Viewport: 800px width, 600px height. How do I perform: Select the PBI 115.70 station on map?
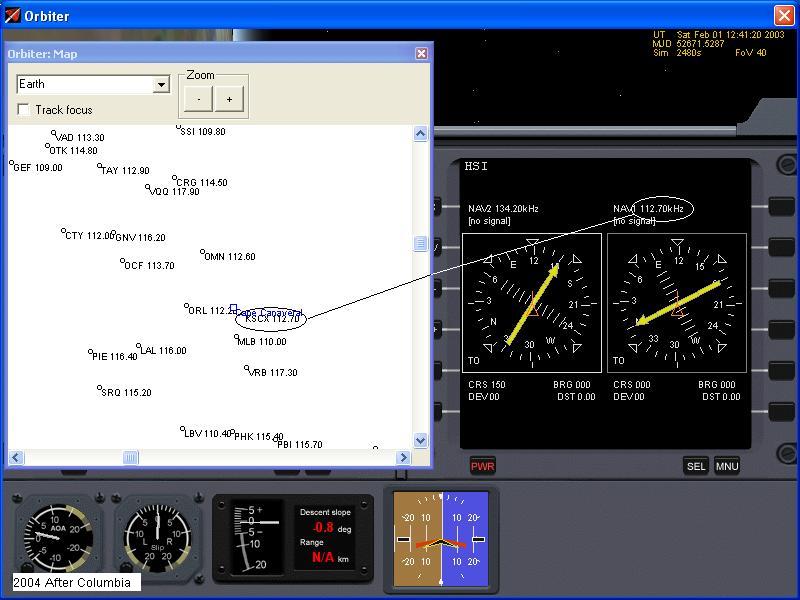click(x=298, y=444)
